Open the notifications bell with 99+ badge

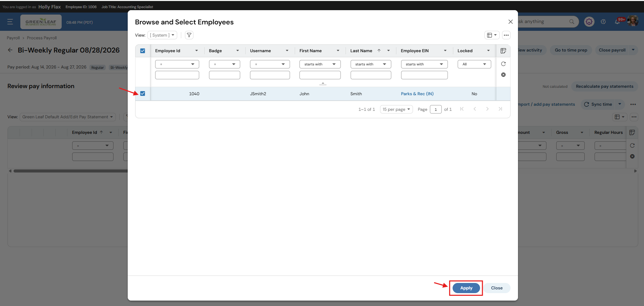tap(618, 22)
